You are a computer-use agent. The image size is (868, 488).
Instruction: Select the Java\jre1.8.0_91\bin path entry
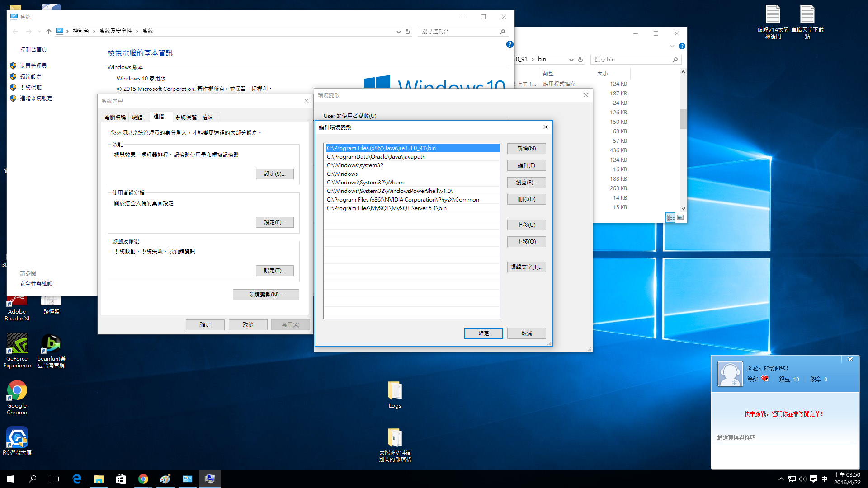click(x=412, y=148)
